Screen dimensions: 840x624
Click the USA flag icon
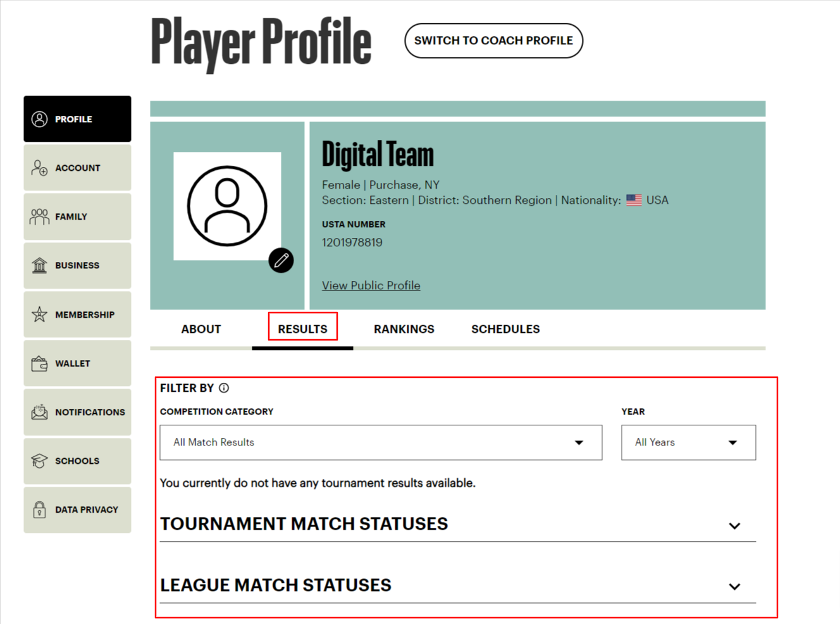pyautogui.click(x=634, y=200)
